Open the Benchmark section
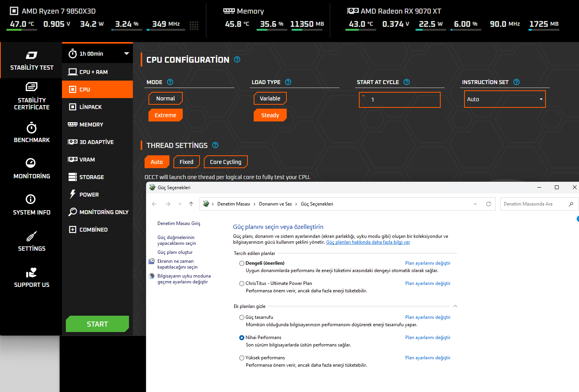 tap(32, 133)
